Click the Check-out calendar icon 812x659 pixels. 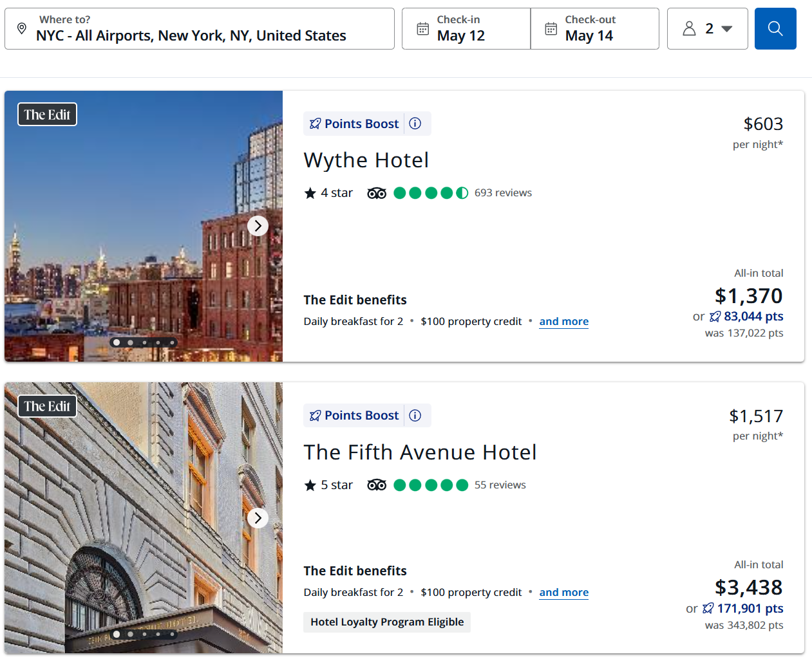point(551,28)
